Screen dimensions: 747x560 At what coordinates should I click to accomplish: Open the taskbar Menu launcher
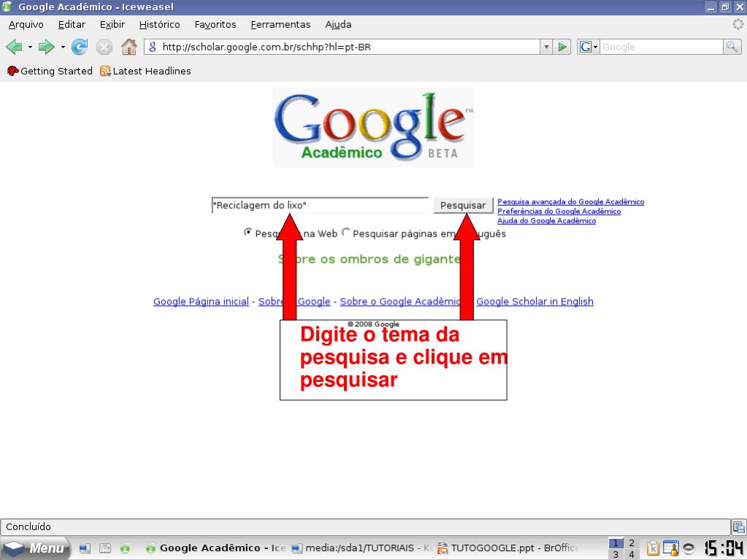click(x=34, y=548)
